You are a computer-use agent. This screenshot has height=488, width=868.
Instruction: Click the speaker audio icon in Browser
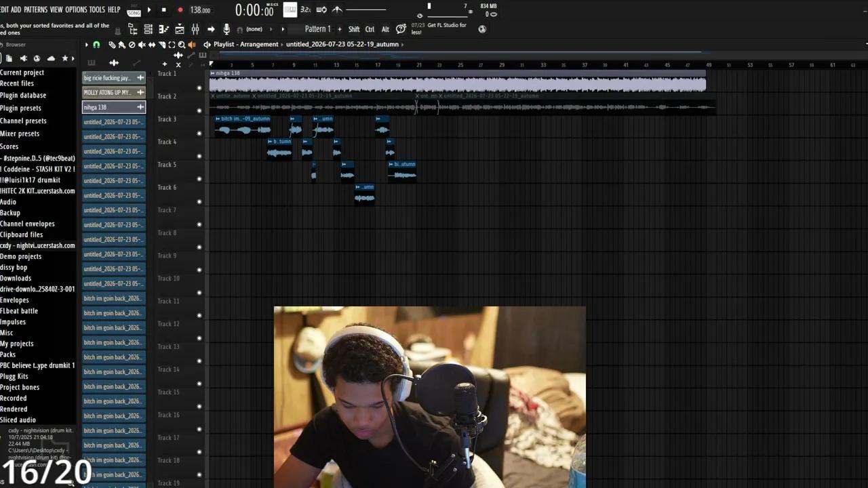pyautogui.click(x=23, y=58)
